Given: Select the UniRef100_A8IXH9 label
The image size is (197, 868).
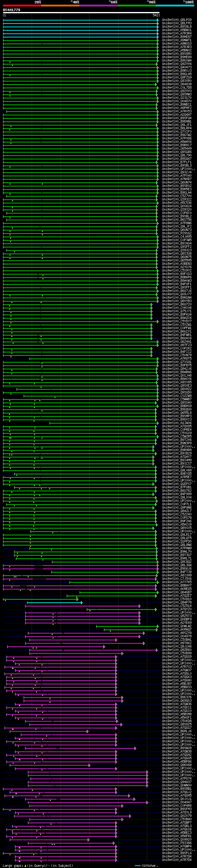Looking at the screenshot, I should pyautogui.click(x=177, y=575).
